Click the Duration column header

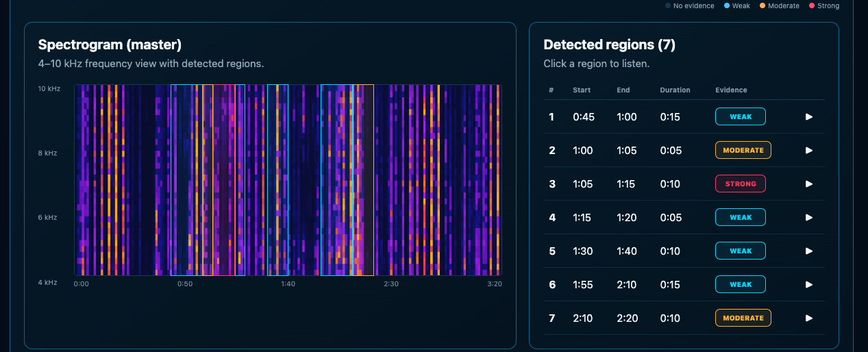(675, 90)
